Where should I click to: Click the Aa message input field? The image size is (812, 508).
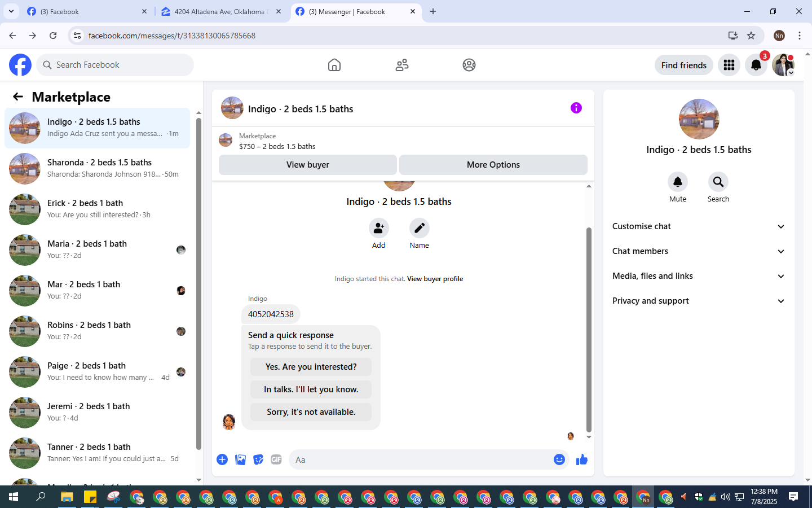coord(429,459)
